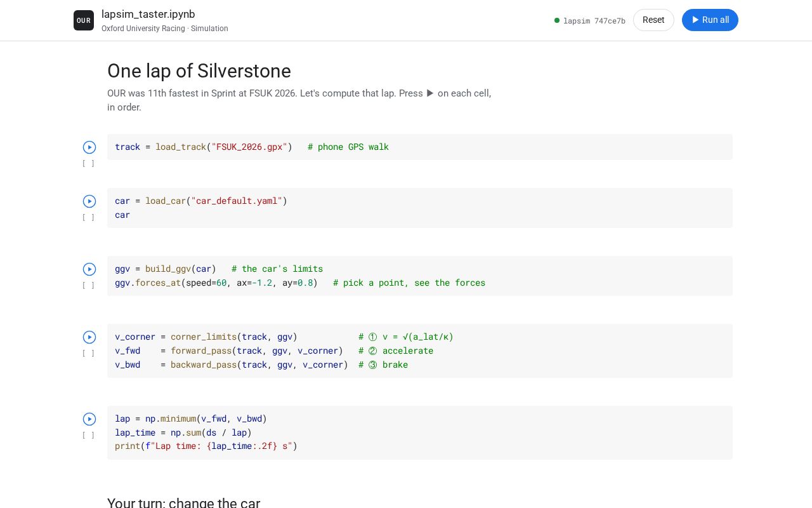Click the intro paragraph about FSUK 2026

299,100
